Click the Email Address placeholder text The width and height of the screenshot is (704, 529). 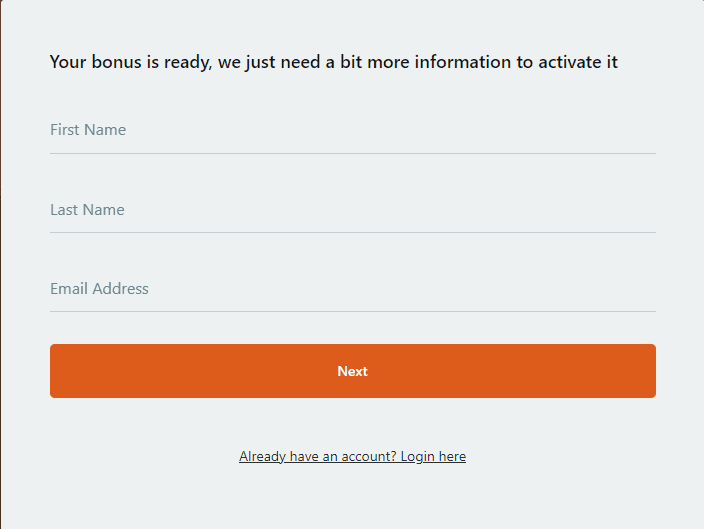pos(99,289)
